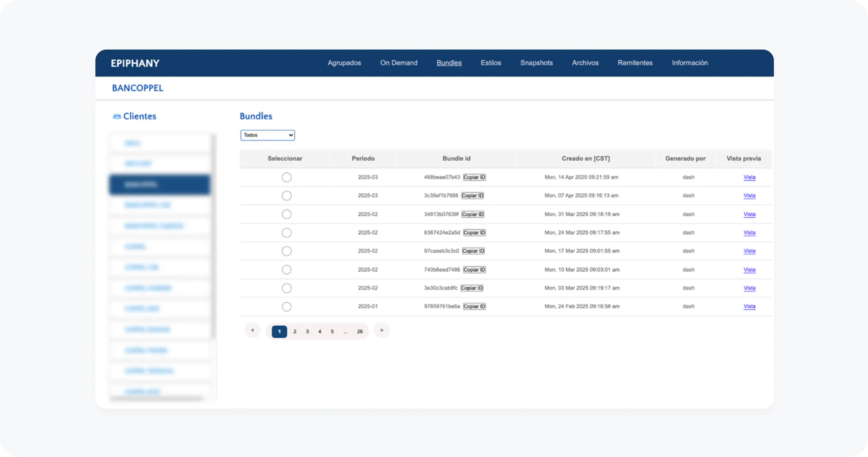Open the Agrupados menu item
Screen dimensions: 868x457
pyautogui.click(x=344, y=63)
